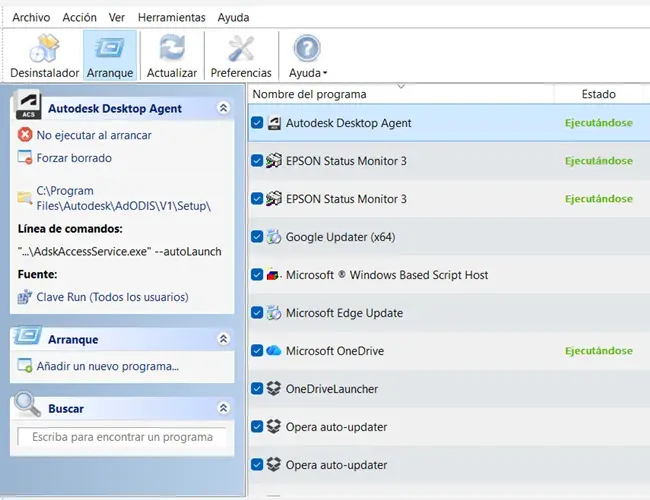650x500 pixels.
Task: Click Ejecutándose status of Microsoft OneDrive
Action: pos(599,351)
